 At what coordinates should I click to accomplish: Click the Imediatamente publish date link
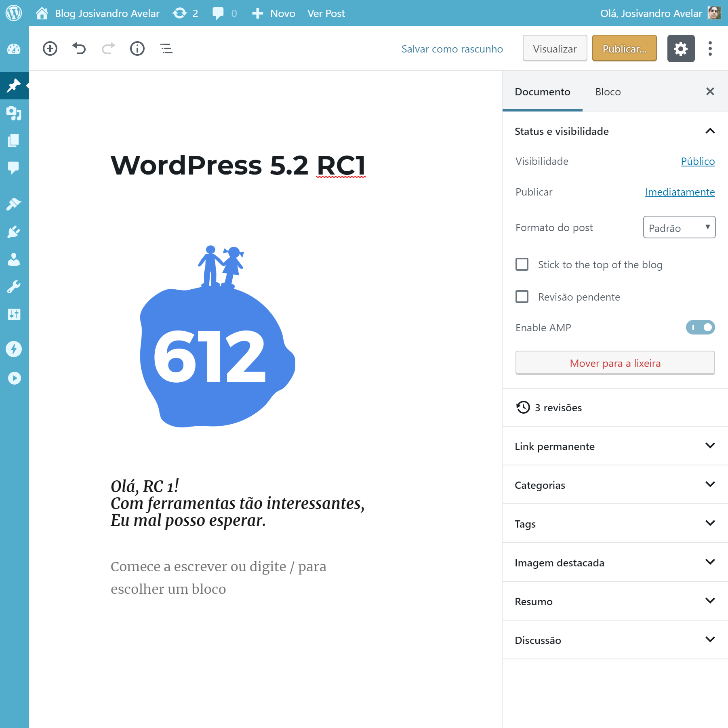pyautogui.click(x=680, y=192)
